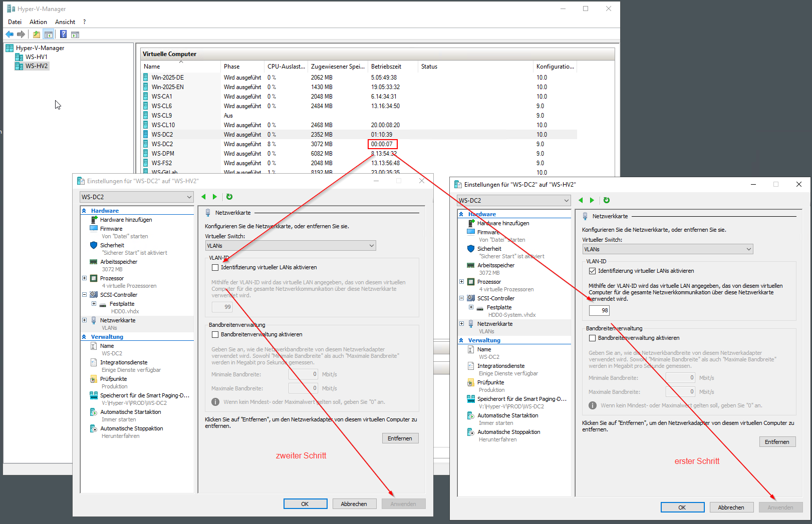
Task: Select WS-HV2 server node in tree
Action: [32, 66]
